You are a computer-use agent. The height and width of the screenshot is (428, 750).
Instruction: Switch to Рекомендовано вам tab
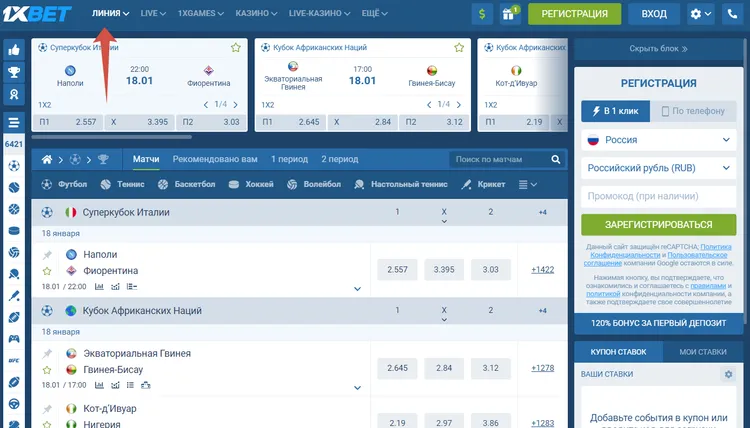[215, 159]
